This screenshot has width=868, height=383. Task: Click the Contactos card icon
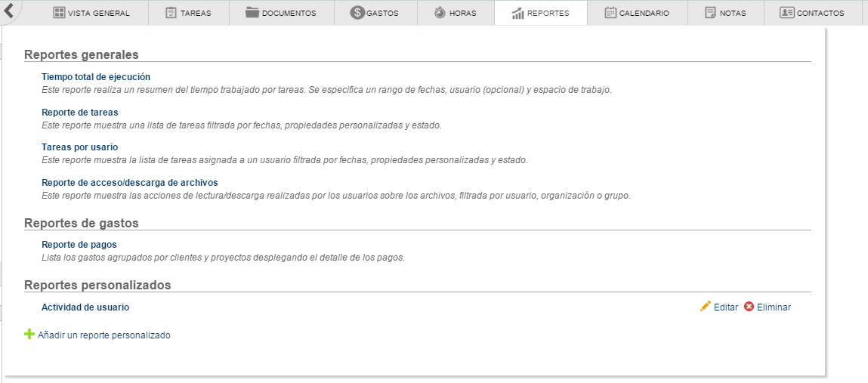pos(786,13)
